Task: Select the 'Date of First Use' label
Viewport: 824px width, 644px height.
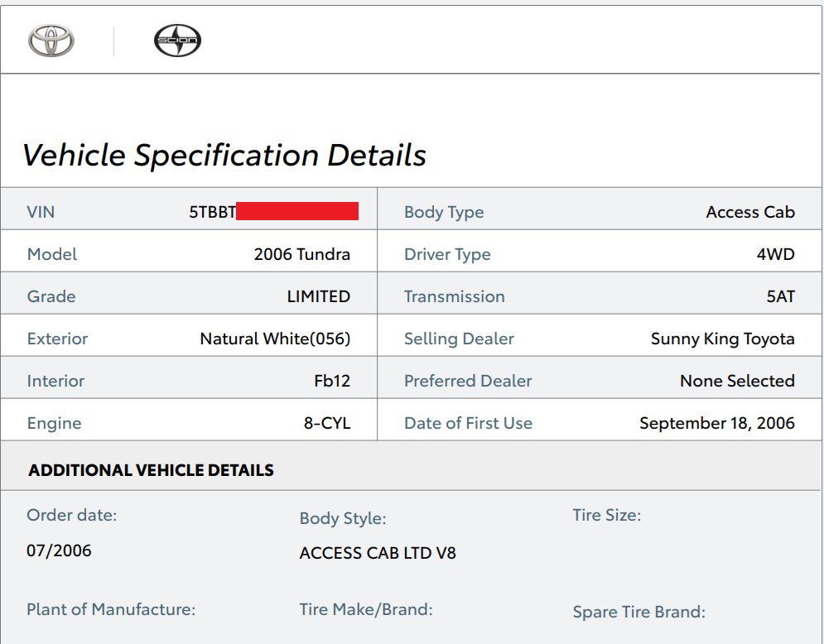Action: click(468, 423)
